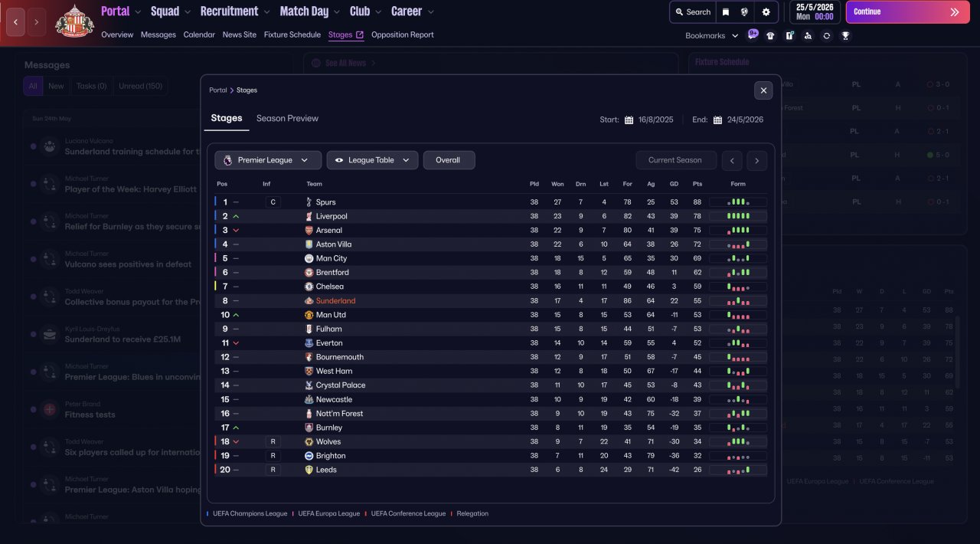Click the date display 25/5/2026 Mon
The image size is (980, 544).
(x=815, y=11)
